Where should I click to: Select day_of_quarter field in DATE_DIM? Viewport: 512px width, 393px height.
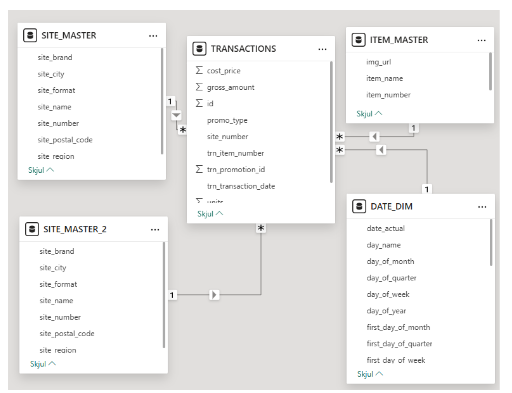pyautogui.click(x=391, y=278)
